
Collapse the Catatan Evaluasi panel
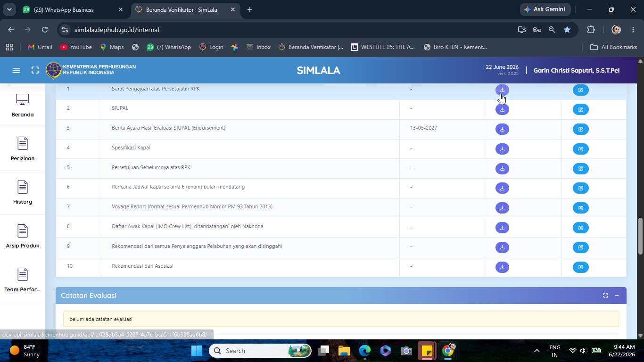617,296
